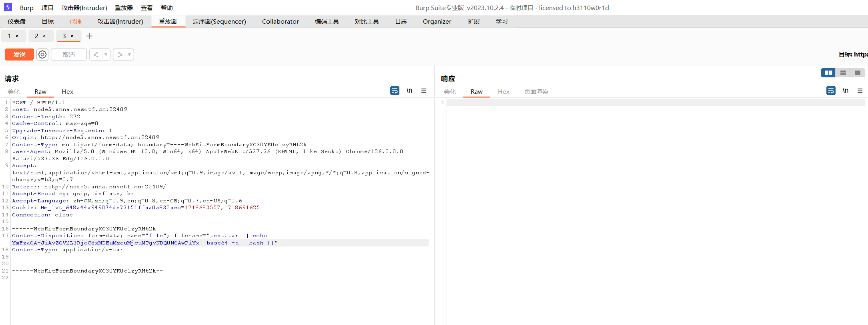Switch to 扩展 tab
868x325 pixels.
pyautogui.click(x=474, y=21)
